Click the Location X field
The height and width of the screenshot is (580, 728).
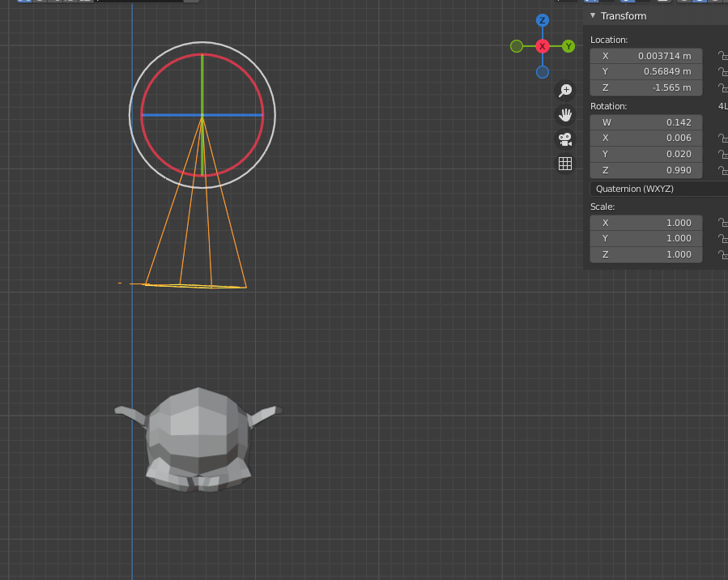(x=646, y=56)
